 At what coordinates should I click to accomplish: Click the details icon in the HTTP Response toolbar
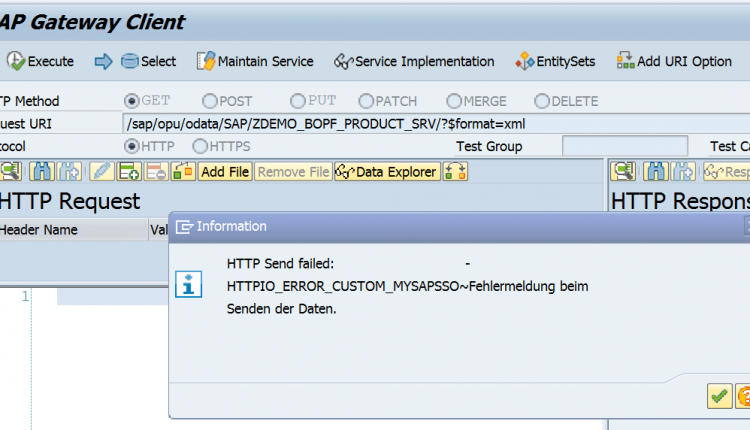point(623,171)
